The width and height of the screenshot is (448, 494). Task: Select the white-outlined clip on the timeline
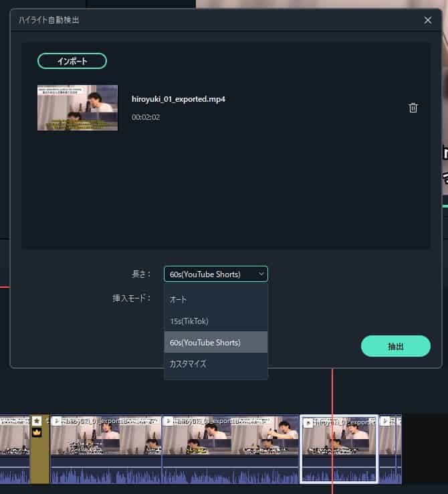pos(339,455)
